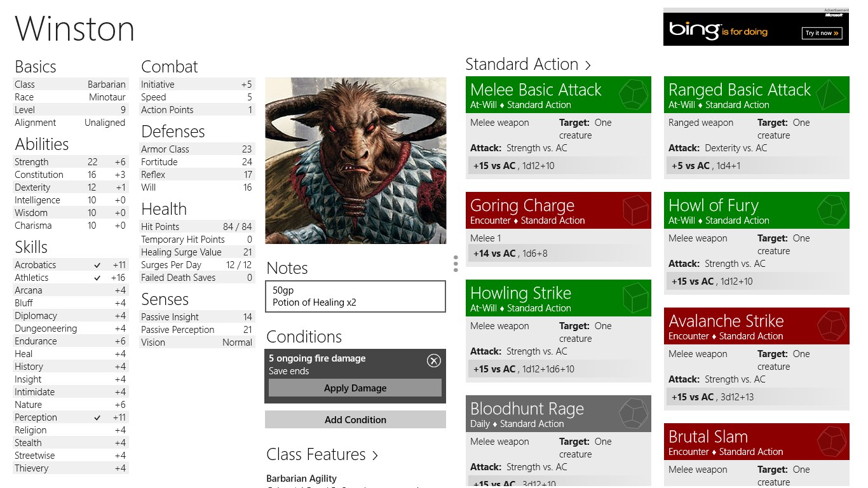
Task: Toggle Athletics skill training checkmark
Action: point(97,278)
